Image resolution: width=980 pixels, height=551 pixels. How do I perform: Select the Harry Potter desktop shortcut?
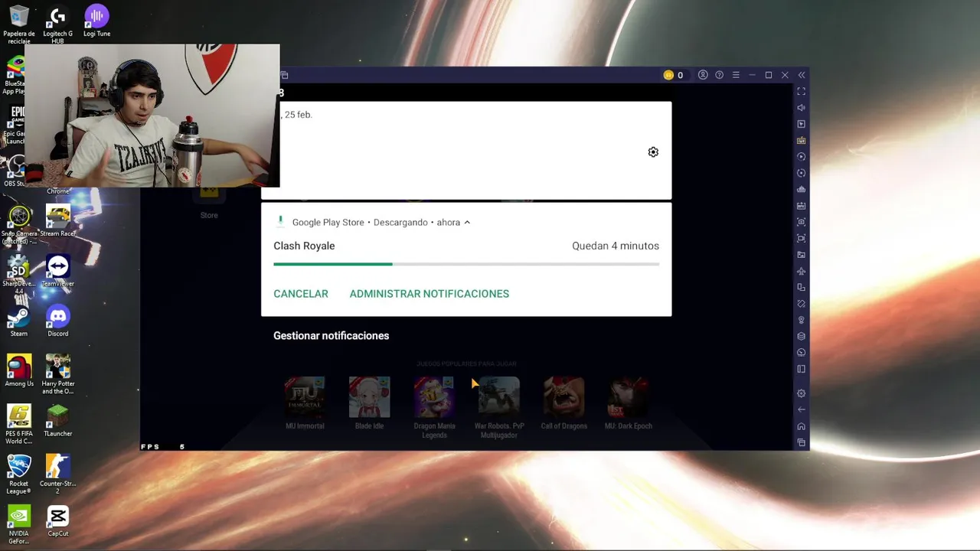(58, 374)
